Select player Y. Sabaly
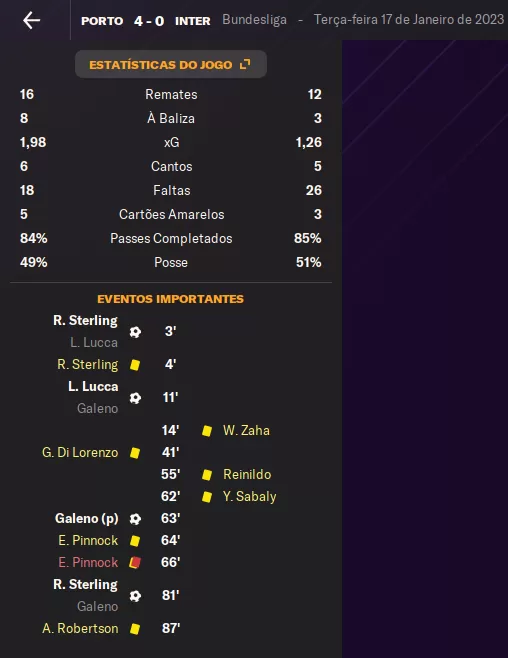 coord(250,496)
